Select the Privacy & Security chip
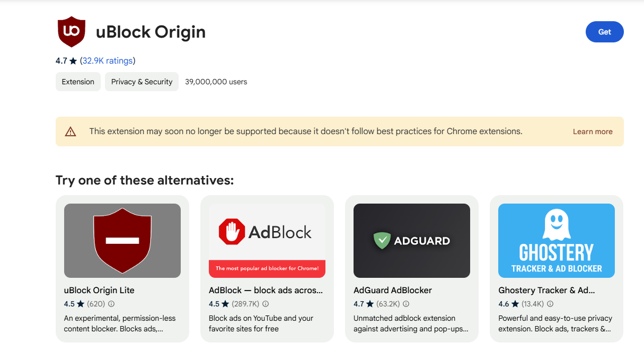The height and width of the screenshot is (360, 644). (142, 82)
